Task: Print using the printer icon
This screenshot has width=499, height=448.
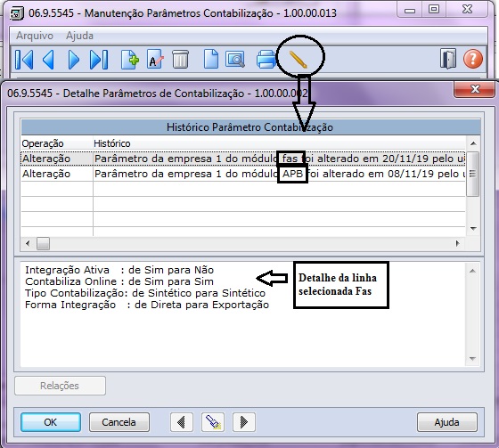Action: [x=266, y=60]
